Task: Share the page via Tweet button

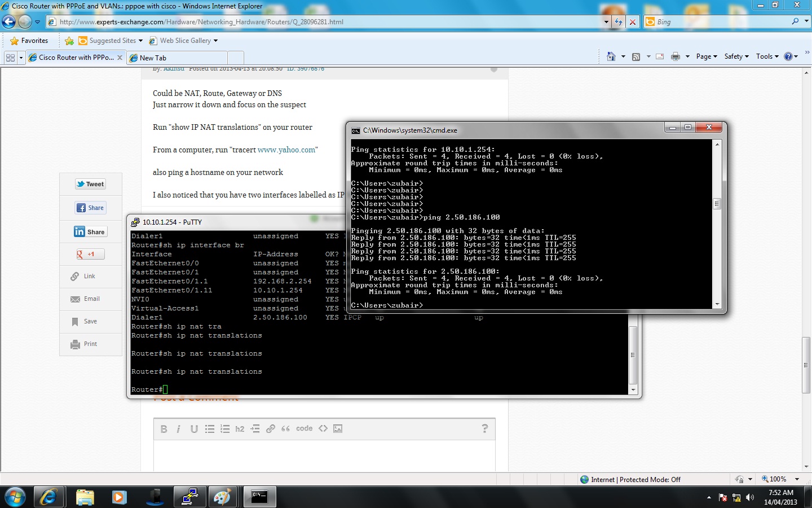Action: click(x=91, y=184)
